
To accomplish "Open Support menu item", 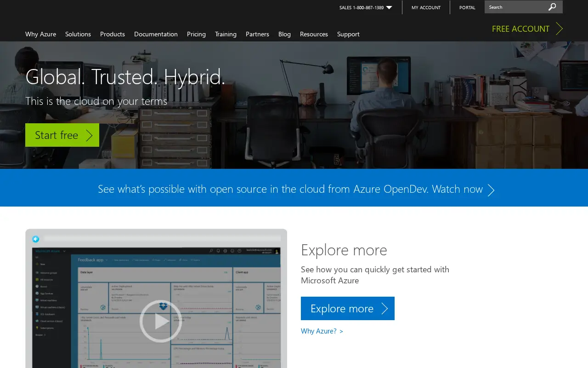I will (x=348, y=34).
